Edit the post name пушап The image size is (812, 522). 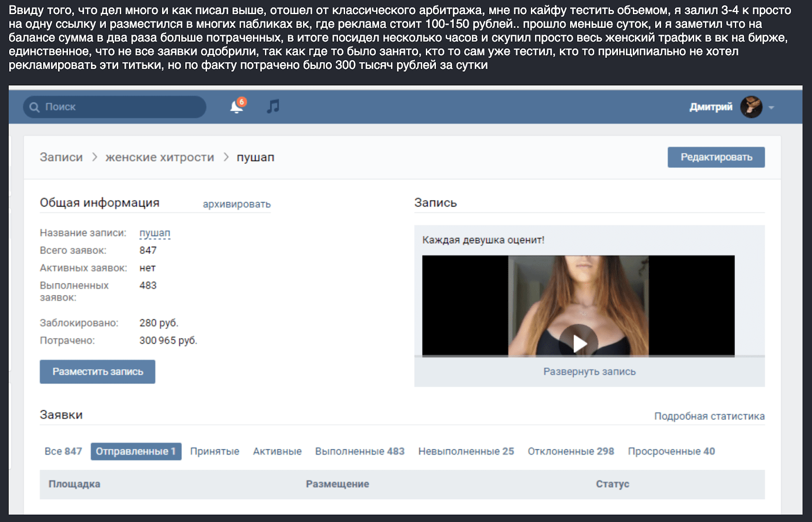(x=155, y=233)
